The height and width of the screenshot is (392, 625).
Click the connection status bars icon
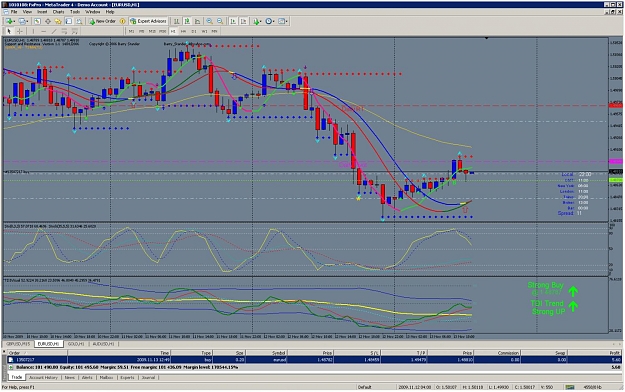(570, 387)
